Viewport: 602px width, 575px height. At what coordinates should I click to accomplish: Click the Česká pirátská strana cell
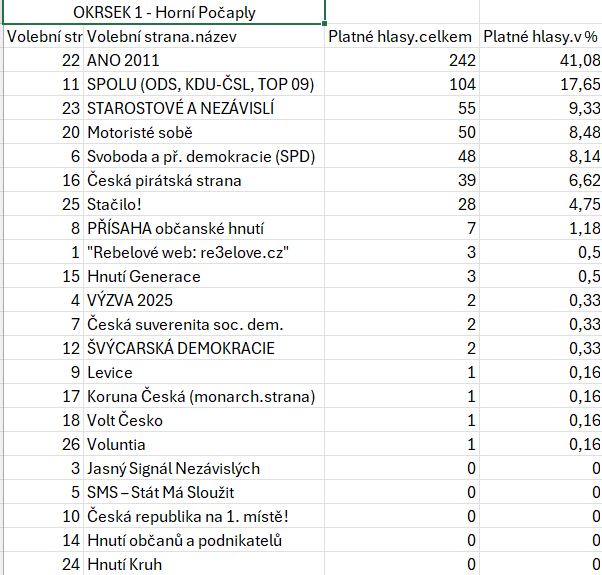pyautogui.click(x=164, y=181)
